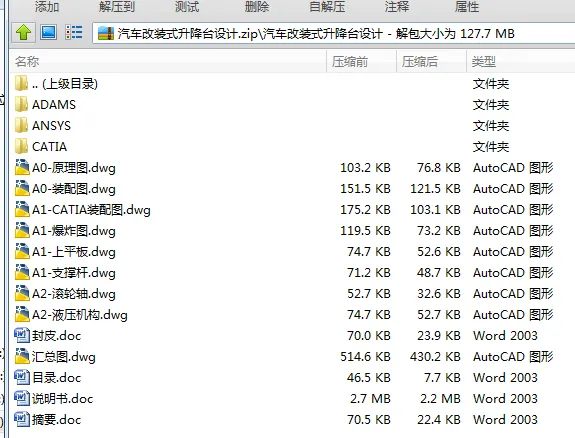Click the ADAMS folder icon

point(21,105)
